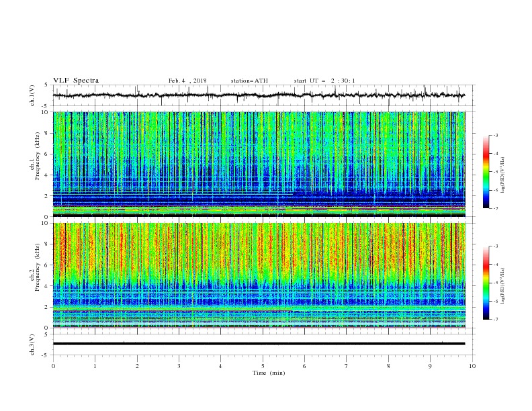The height and width of the screenshot is (411, 532).
Task: Click the "2" tick on the Time axis
Action: pos(137,366)
